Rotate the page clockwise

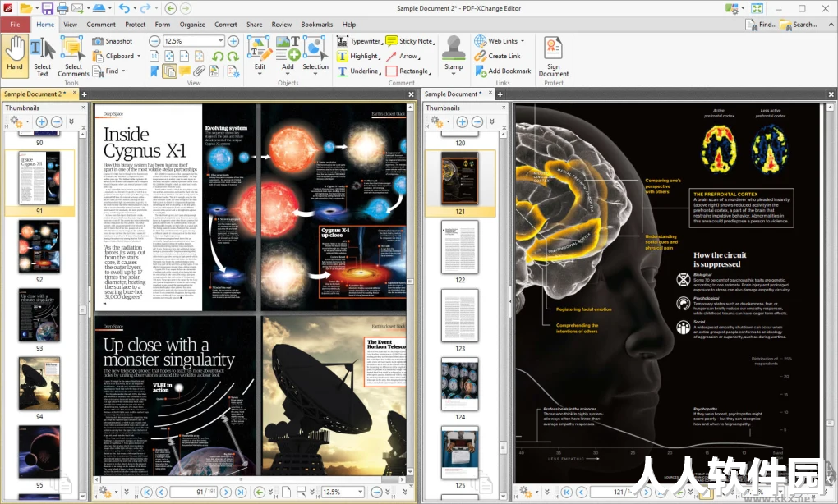click(x=233, y=56)
